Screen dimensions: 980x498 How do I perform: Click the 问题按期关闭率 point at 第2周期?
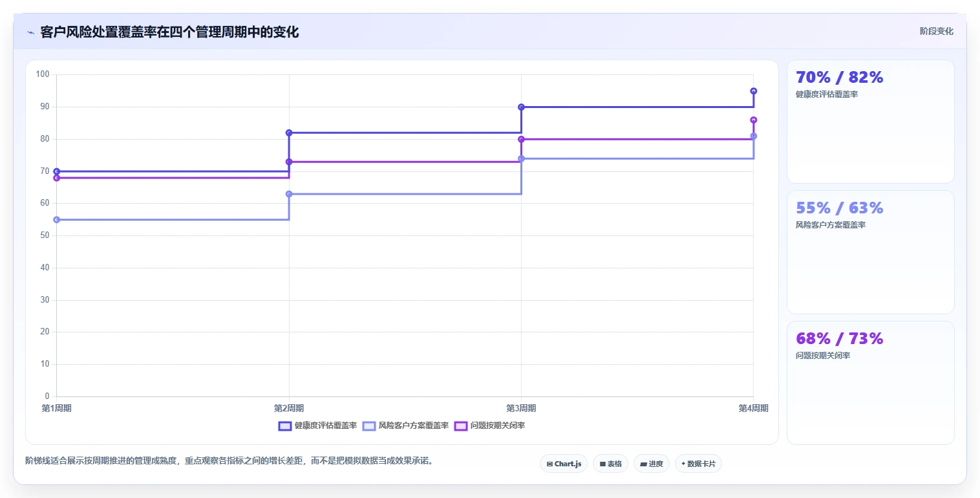tap(289, 162)
